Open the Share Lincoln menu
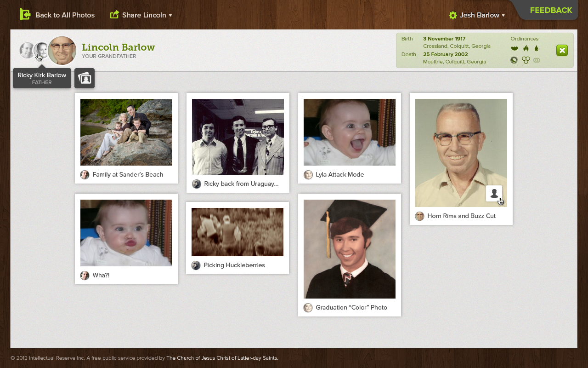588x368 pixels. coord(141,15)
